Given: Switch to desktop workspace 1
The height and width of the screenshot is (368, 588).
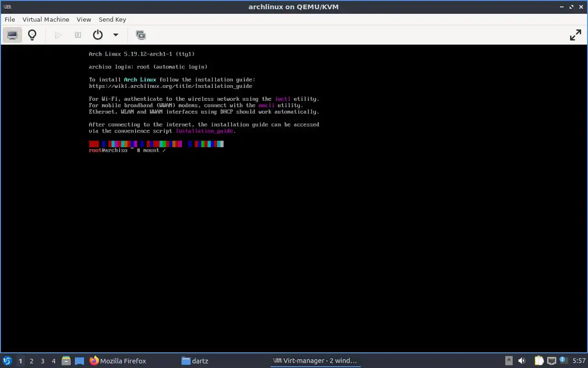Looking at the screenshot, I should [20, 361].
